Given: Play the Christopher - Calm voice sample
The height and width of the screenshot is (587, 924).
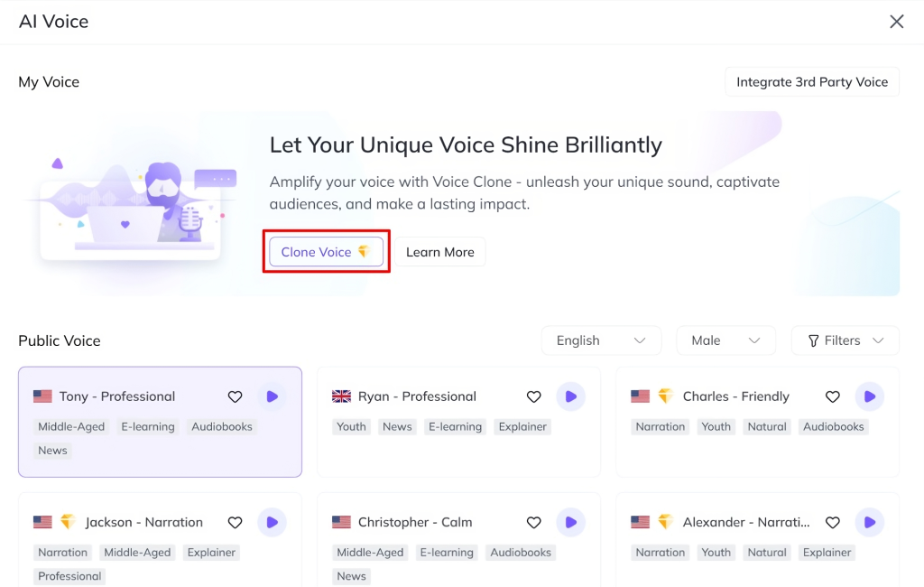Looking at the screenshot, I should (x=570, y=522).
